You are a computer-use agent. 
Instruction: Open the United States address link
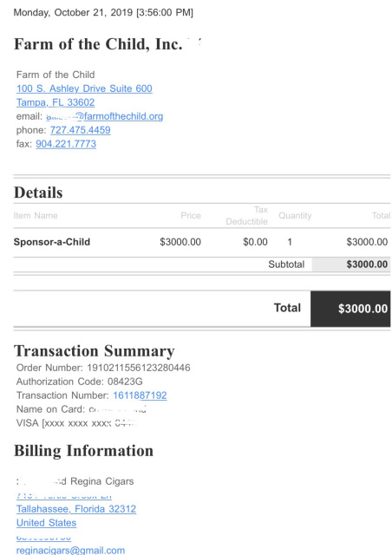click(46, 522)
